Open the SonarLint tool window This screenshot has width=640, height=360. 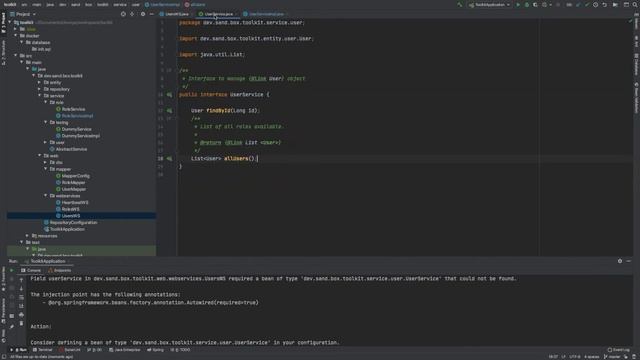(69, 350)
